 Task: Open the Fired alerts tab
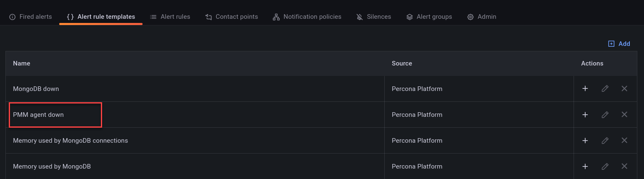click(x=30, y=17)
